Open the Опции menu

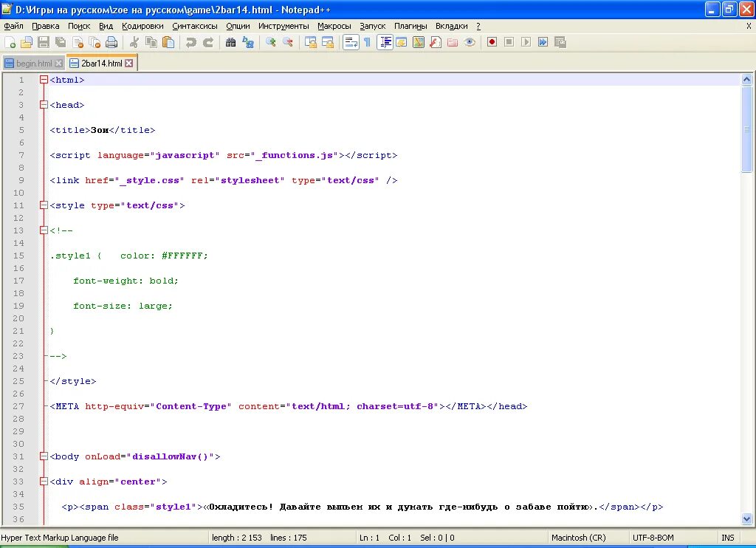(238, 26)
